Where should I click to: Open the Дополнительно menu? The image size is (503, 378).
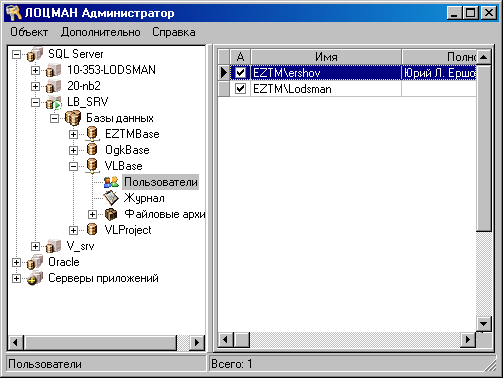tap(100, 32)
